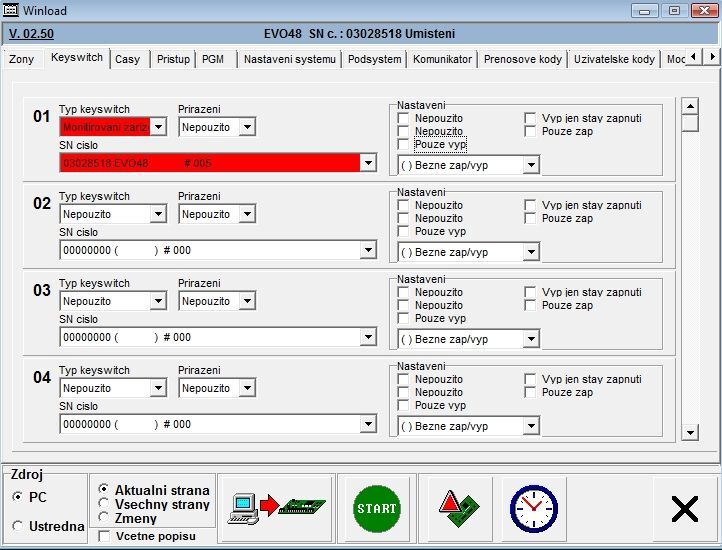Expand SN cislo dropdown for keyswitch 02

pos(368,251)
